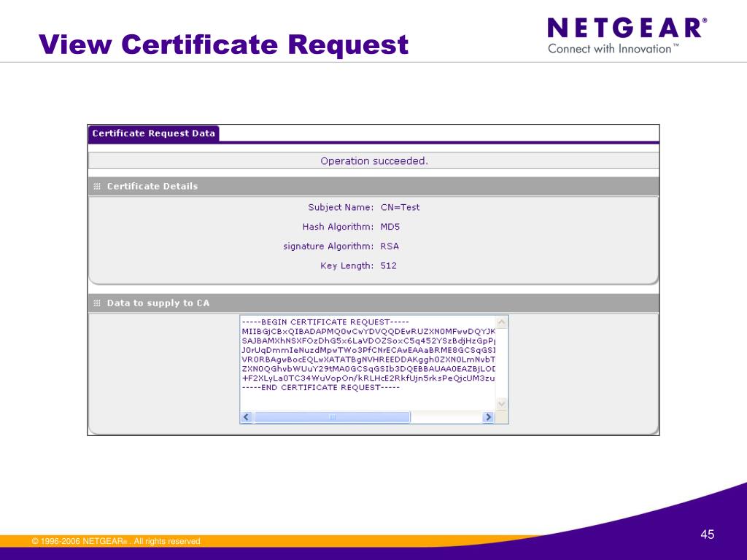Click the NETGEAR copyright notice
The image size is (747, 560).
click(116, 542)
